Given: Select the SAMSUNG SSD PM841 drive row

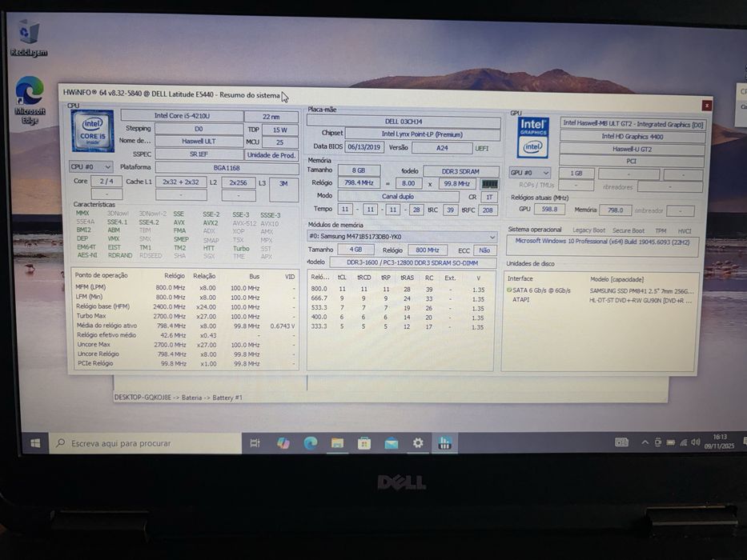Looking at the screenshot, I should click(600, 290).
